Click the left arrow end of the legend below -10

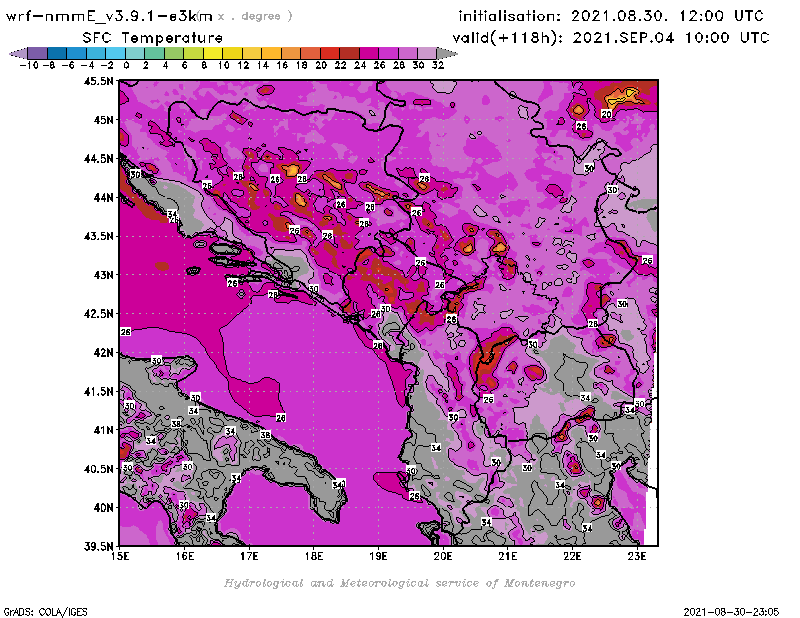[18, 53]
